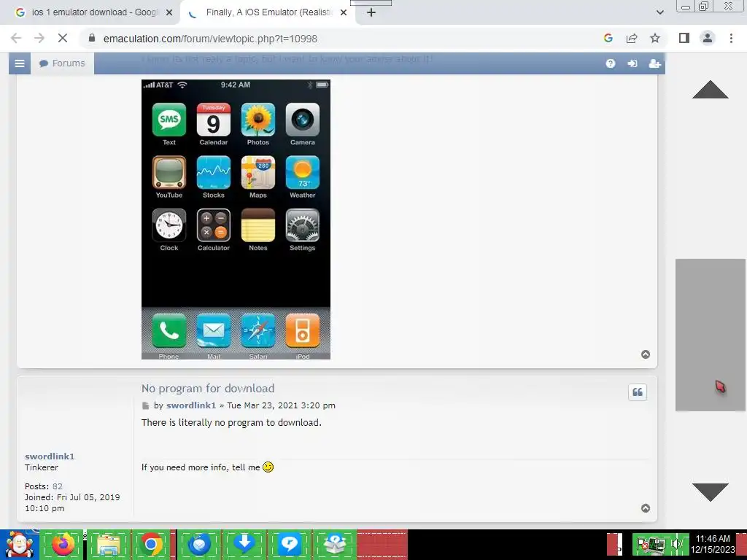The image size is (747, 560).
Task: Click the 'Tinkerer' rank text
Action: [42, 467]
